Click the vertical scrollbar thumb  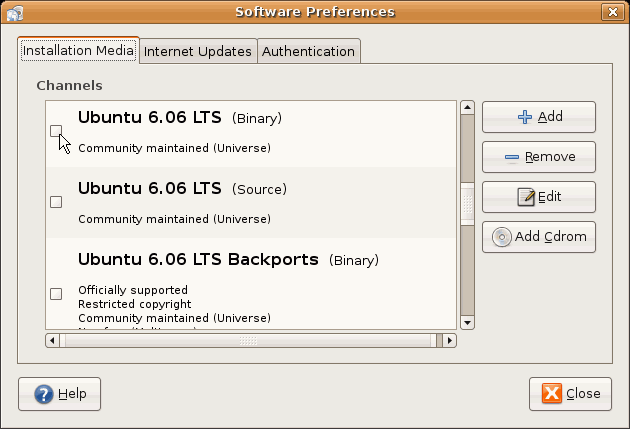coord(467,204)
